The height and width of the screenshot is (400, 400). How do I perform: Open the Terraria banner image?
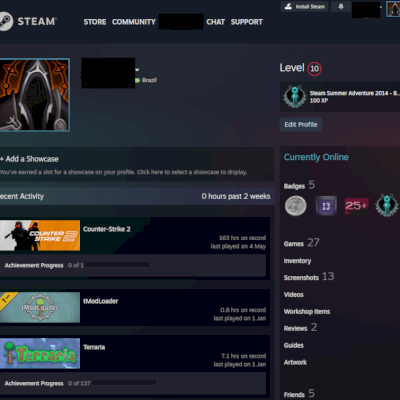(40, 353)
